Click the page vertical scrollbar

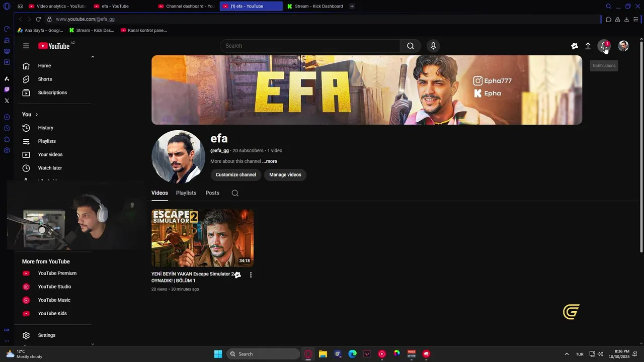point(640,146)
